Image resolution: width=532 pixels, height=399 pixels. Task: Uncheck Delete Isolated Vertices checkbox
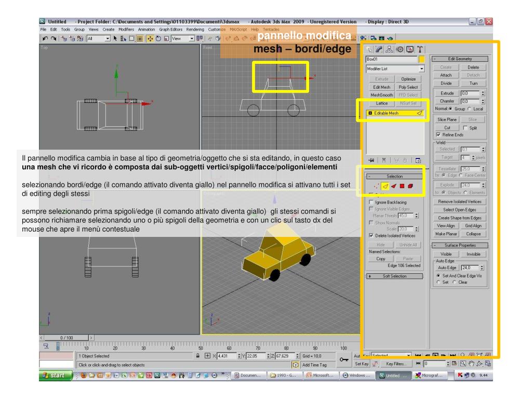[x=371, y=235]
